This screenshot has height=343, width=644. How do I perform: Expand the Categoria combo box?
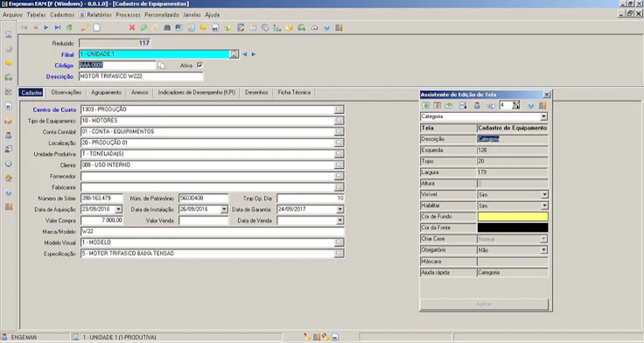543,116
